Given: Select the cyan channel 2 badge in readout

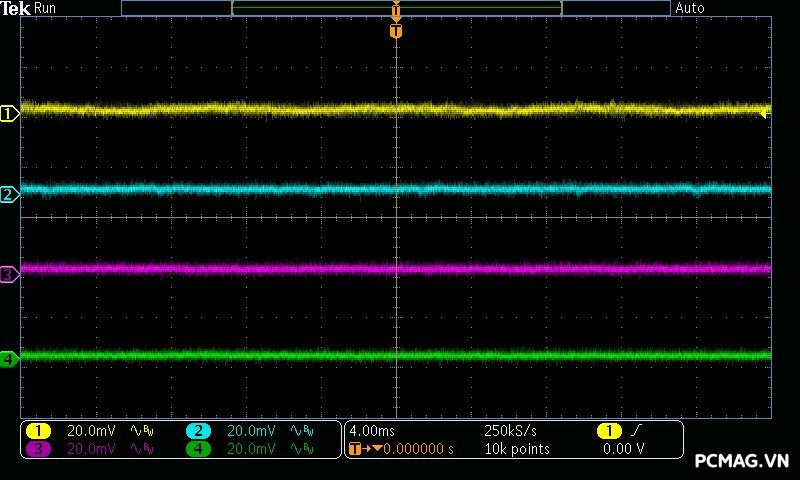Looking at the screenshot, I should tap(198, 431).
